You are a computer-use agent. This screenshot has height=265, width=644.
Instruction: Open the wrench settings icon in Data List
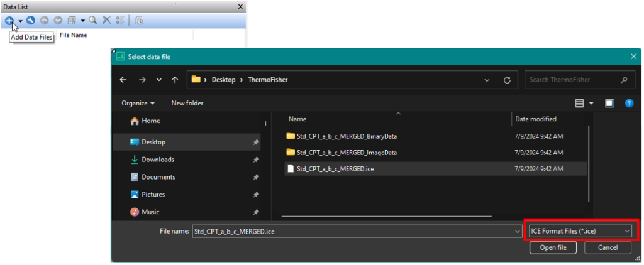pos(31,21)
